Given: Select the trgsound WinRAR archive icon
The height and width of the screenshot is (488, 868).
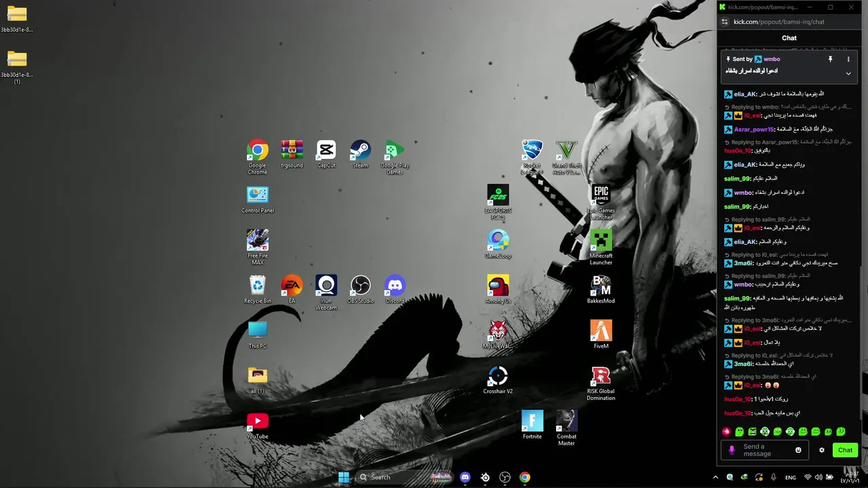Looking at the screenshot, I should (292, 155).
